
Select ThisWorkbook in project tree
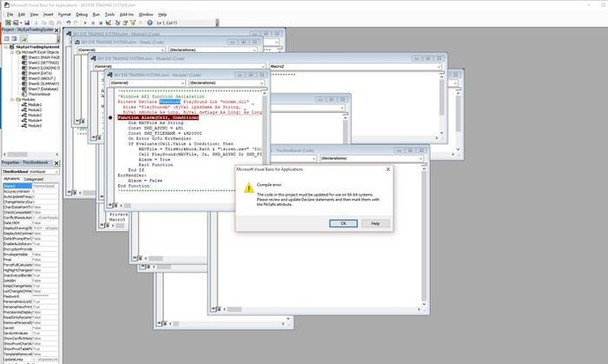pos(36,94)
